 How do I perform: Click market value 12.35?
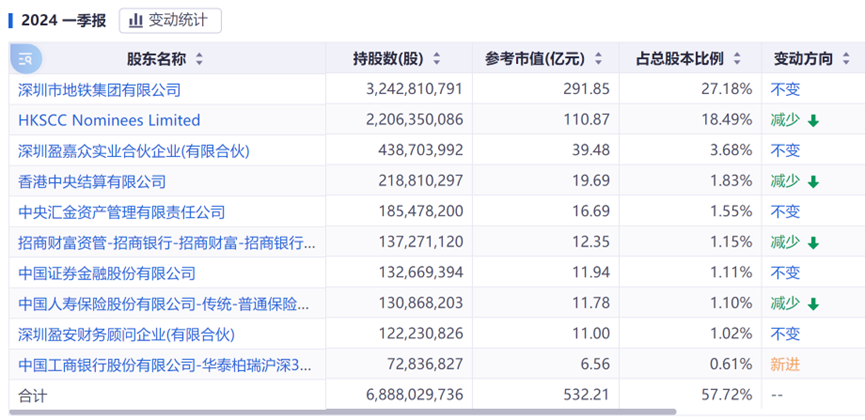click(591, 242)
